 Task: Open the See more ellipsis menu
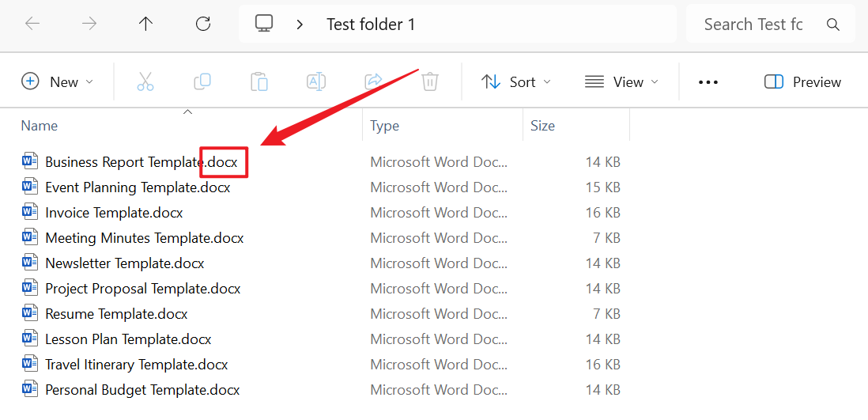708,82
